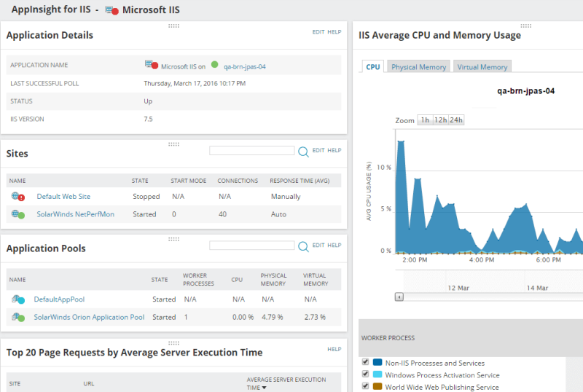Switch to the Physical Memory tab
Viewport: 583px width, 392px height.
tap(418, 66)
